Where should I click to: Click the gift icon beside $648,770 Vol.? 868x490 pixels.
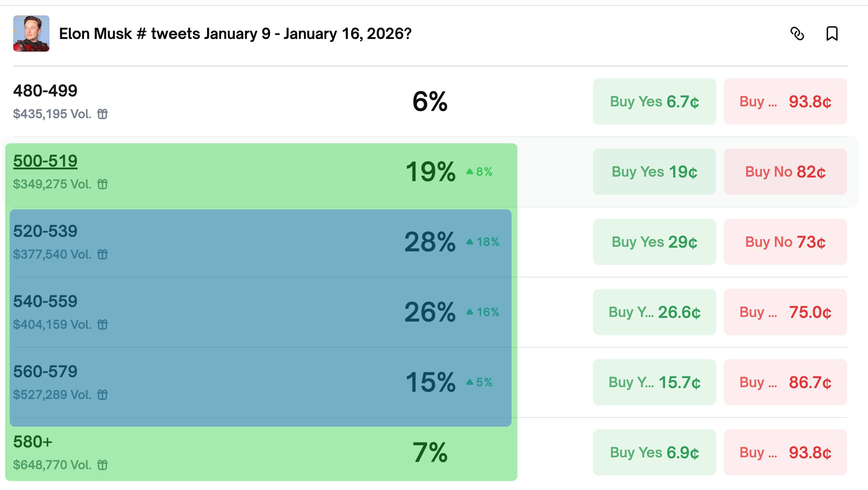(102, 465)
